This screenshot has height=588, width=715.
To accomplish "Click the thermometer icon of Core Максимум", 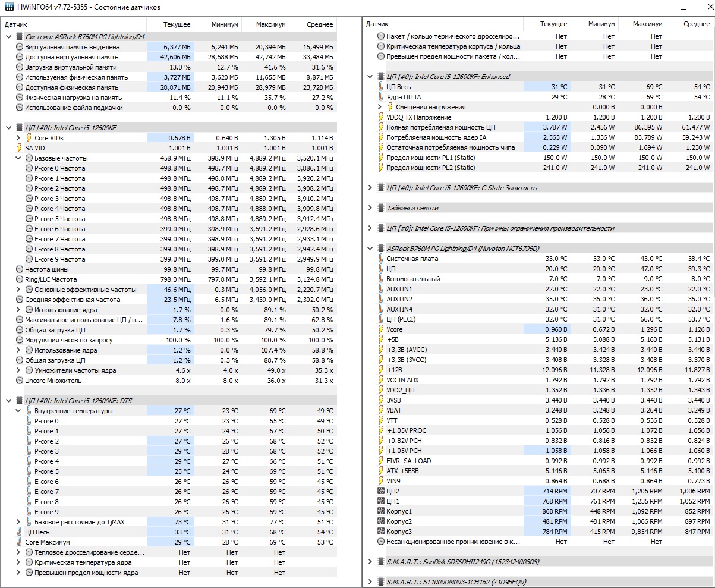I will [x=19, y=542].
